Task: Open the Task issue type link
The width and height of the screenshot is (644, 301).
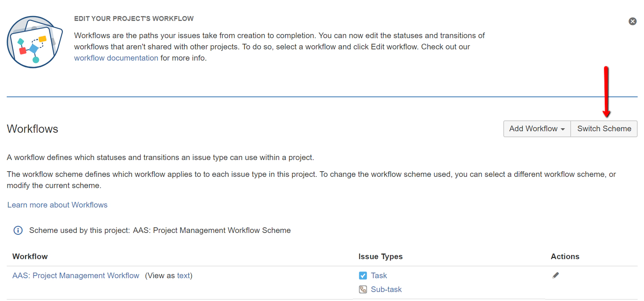Action: [x=379, y=276]
